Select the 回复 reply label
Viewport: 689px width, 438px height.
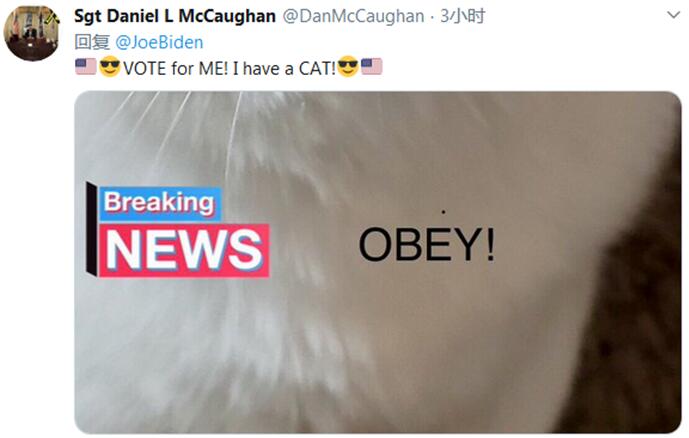click(x=92, y=43)
